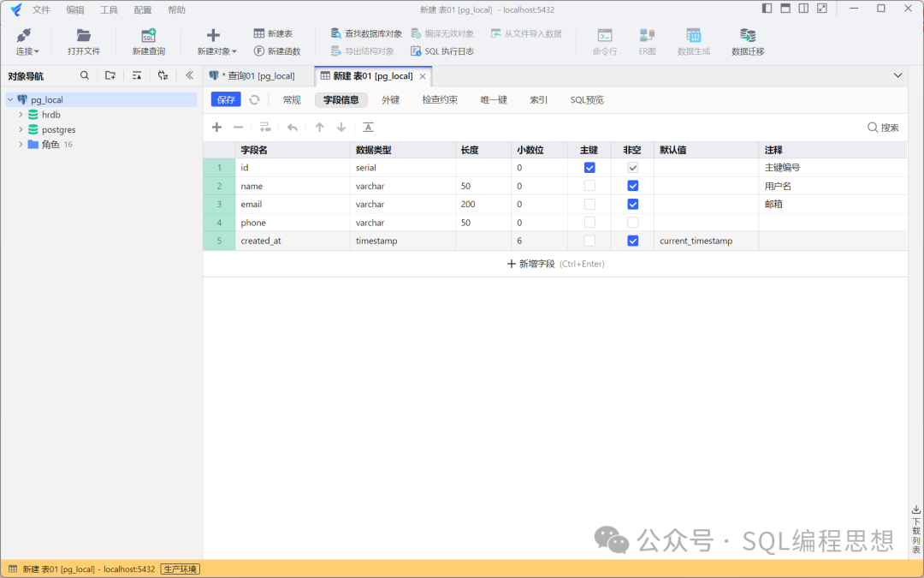Screen dimensions: 924x578
Task: Open the ER图 diagram view
Action: click(647, 41)
